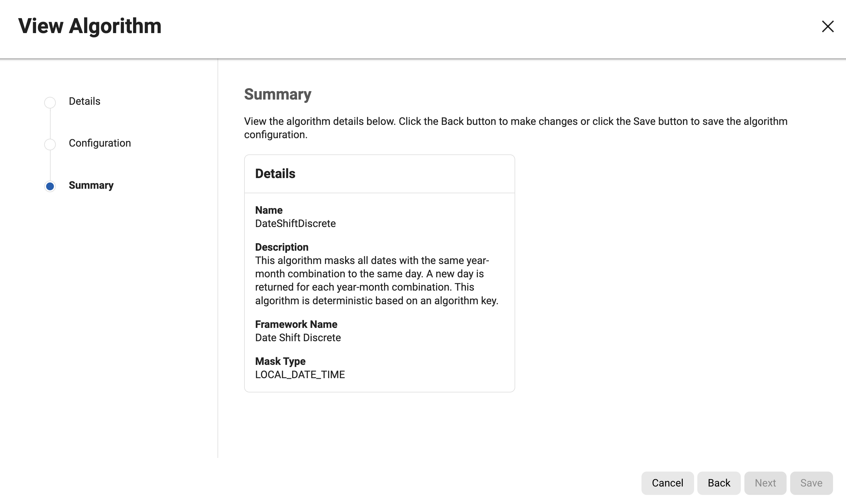Click the Details step circle indicator
Screen dimensions: 846x504
50,102
